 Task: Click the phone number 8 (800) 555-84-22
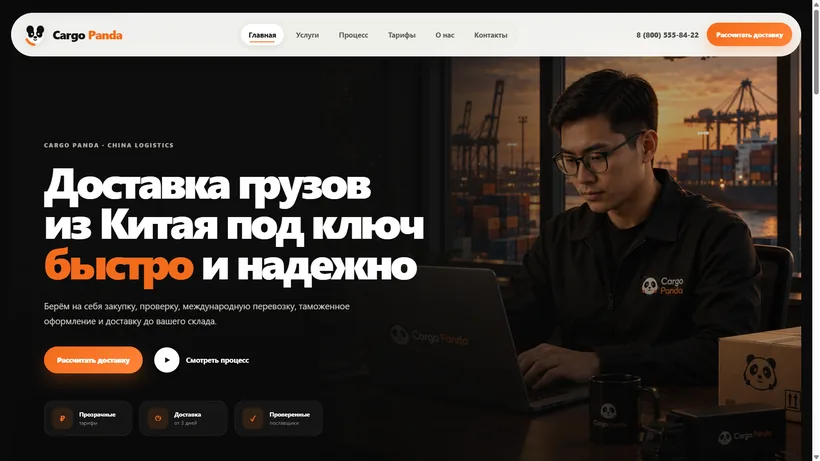[667, 35]
